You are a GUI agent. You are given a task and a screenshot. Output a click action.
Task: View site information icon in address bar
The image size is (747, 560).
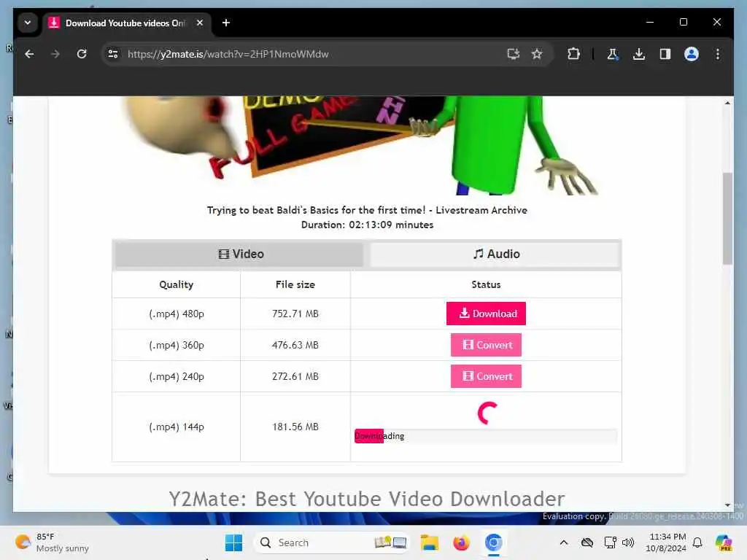(113, 54)
